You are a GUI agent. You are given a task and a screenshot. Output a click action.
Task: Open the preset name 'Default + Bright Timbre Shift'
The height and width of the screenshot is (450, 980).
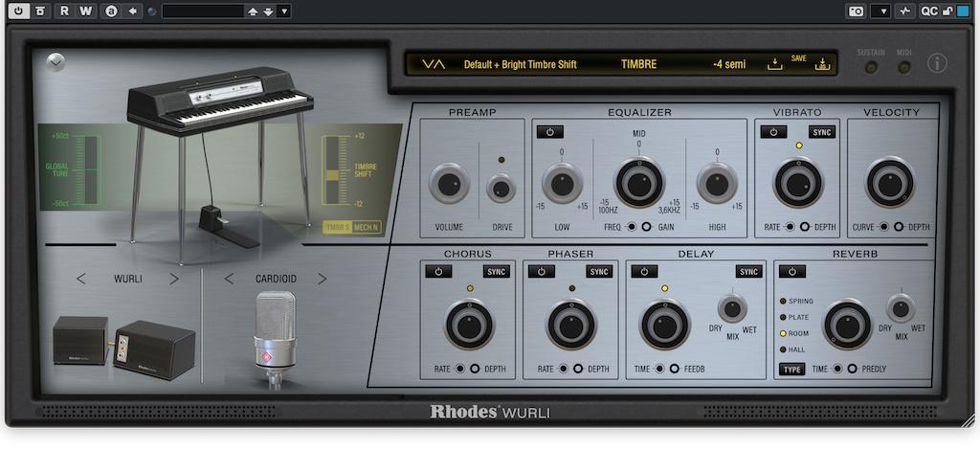point(520,64)
